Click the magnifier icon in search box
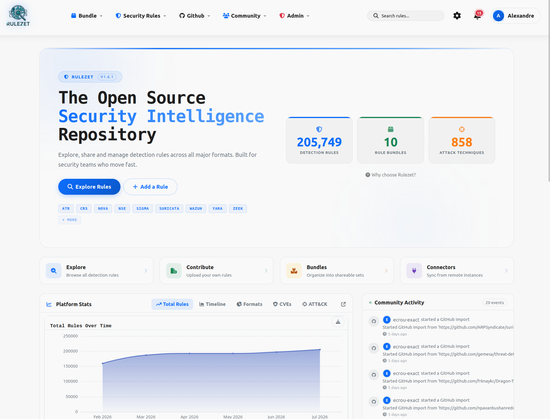550x419 pixels. click(x=376, y=16)
